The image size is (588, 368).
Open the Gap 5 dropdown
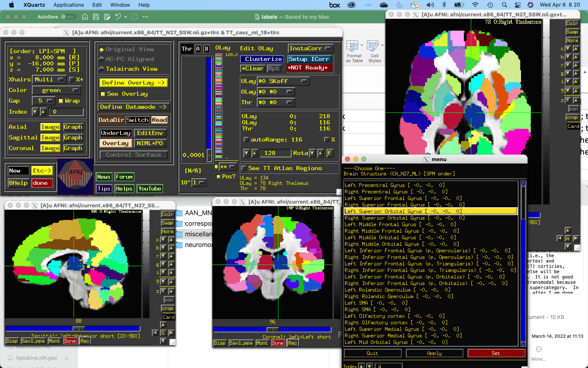pyautogui.click(x=43, y=101)
